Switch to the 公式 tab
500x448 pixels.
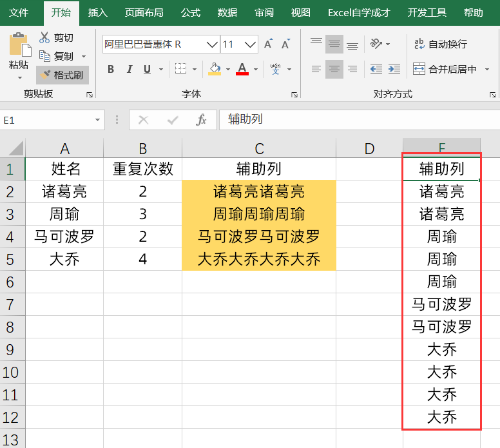coord(191,13)
